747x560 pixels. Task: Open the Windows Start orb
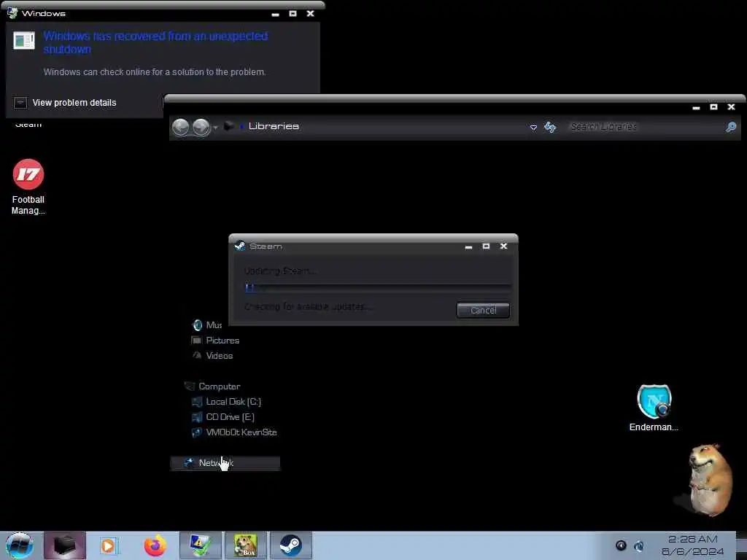pyautogui.click(x=20, y=545)
